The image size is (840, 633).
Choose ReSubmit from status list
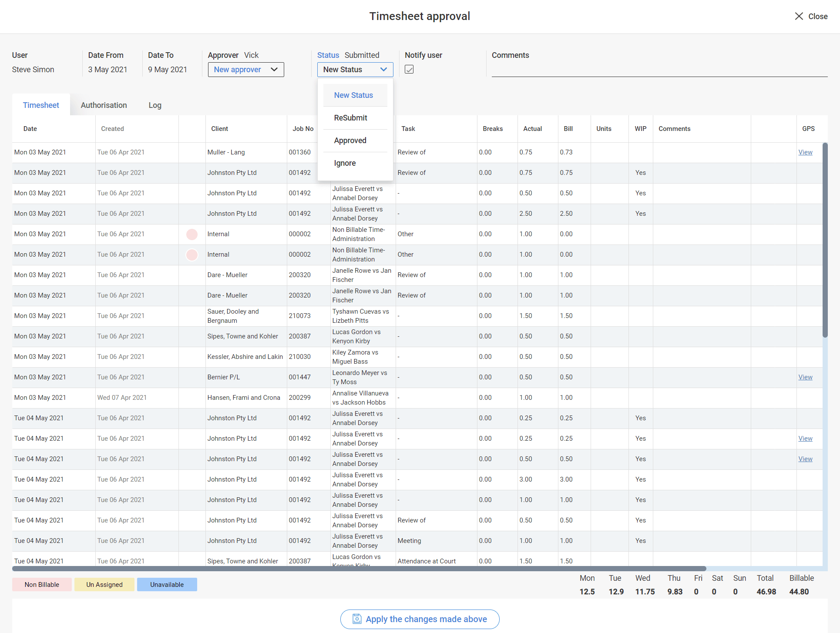(x=355, y=118)
